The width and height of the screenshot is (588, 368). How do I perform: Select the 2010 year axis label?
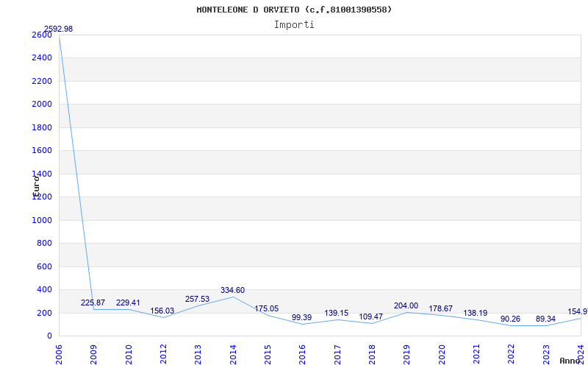129,355
